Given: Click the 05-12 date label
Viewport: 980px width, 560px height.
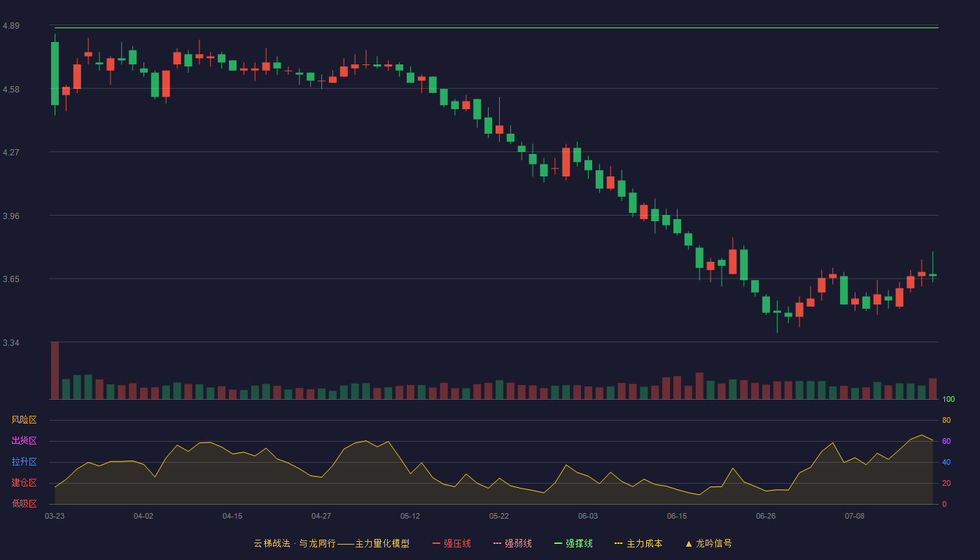Looking at the screenshot, I should [410, 516].
